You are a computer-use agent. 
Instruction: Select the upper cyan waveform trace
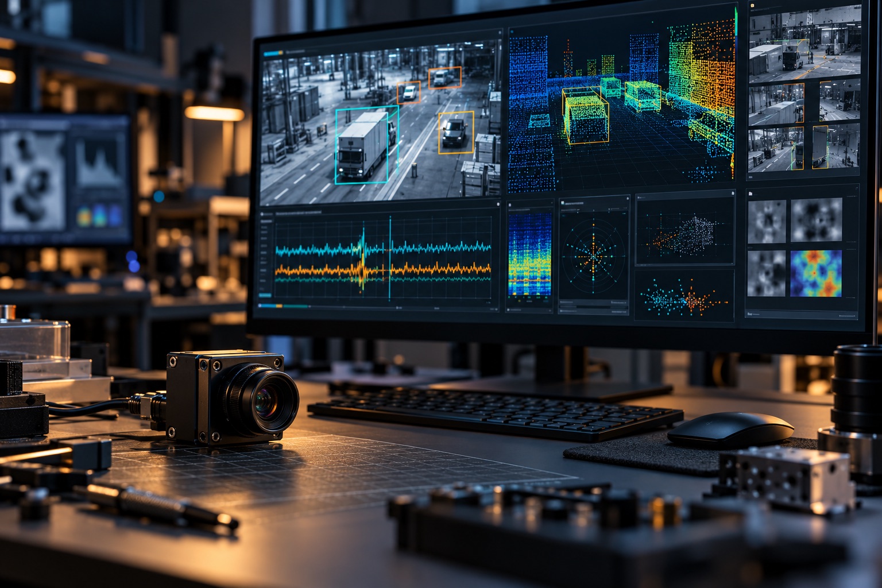tap(383, 249)
